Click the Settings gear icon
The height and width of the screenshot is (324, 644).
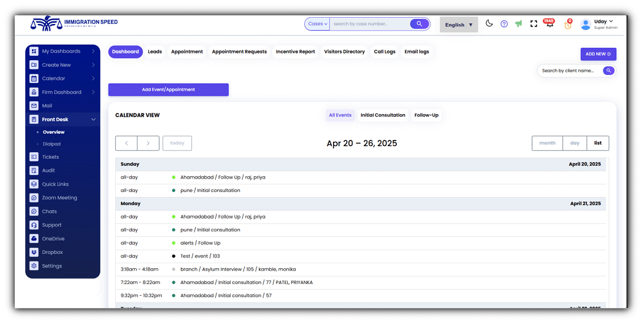click(34, 266)
